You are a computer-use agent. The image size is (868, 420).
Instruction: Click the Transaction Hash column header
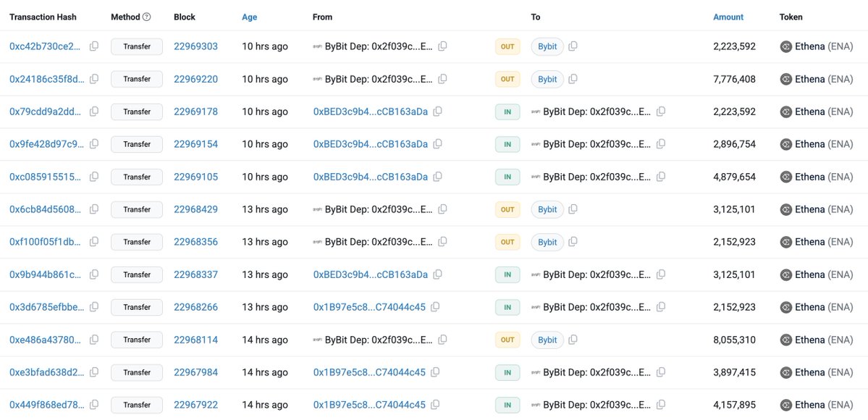pyautogui.click(x=43, y=17)
